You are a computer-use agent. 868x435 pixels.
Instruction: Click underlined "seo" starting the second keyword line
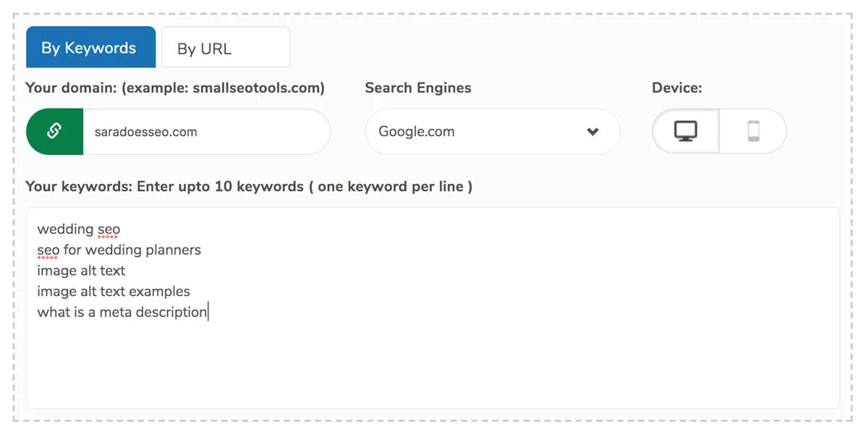pyautogui.click(x=48, y=250)
